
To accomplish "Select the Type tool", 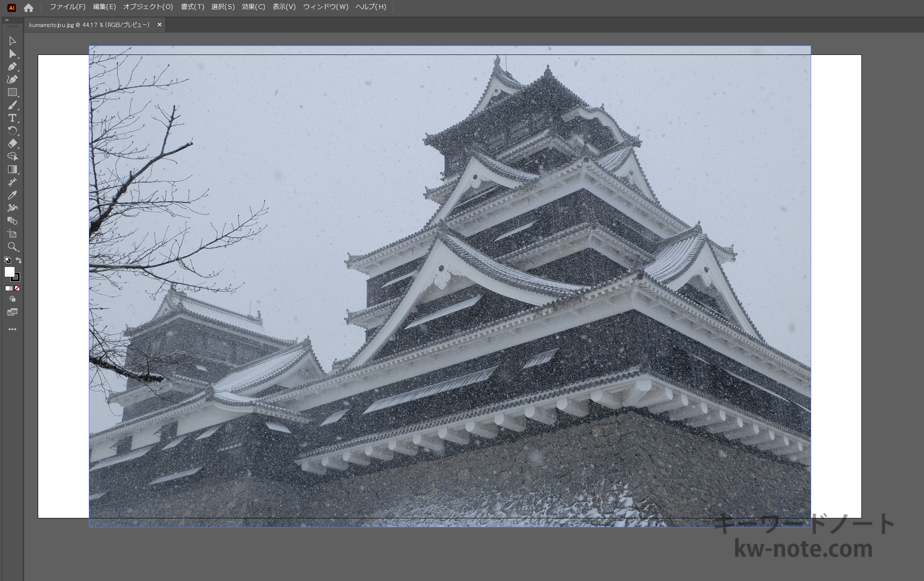I will tap(12, 118).
